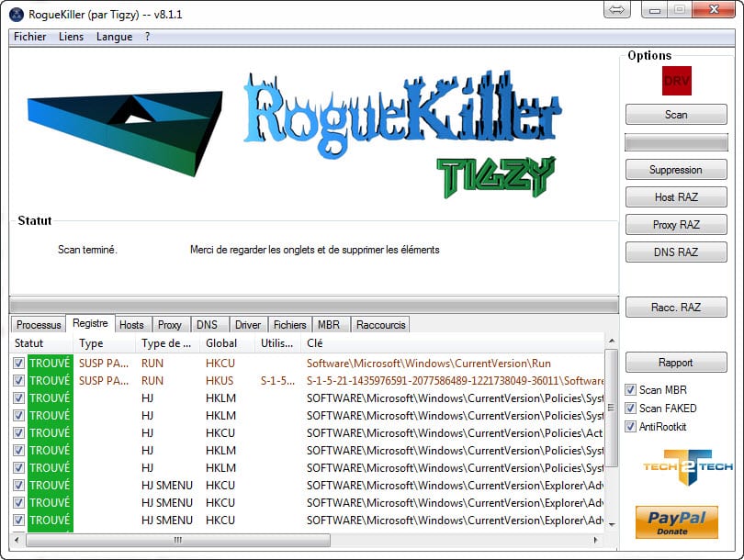Viewport: 744px width, 560px height.
Task: Switch to the Hosts tab
Action: (x=131, y=325)
